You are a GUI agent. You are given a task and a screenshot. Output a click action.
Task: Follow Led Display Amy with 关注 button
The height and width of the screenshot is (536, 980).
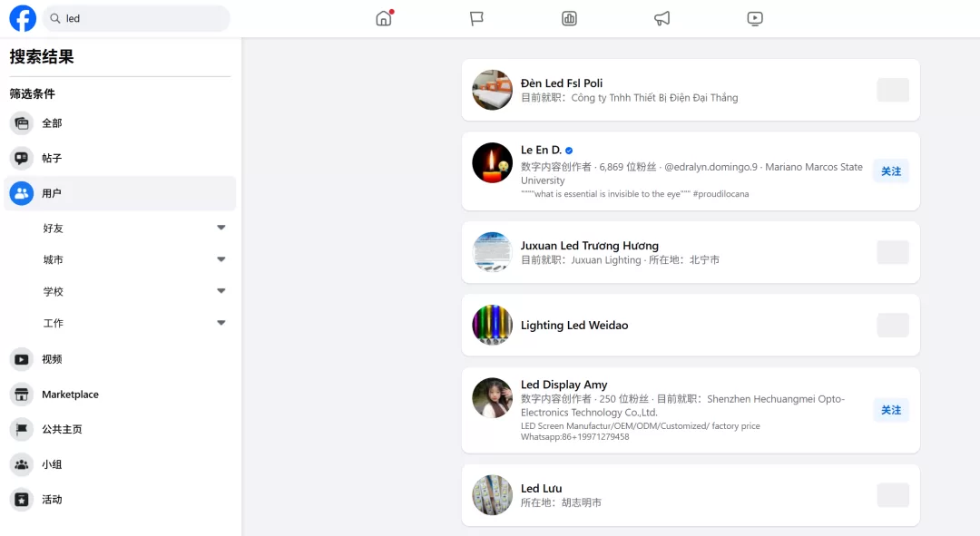click(x=891, y=410)
